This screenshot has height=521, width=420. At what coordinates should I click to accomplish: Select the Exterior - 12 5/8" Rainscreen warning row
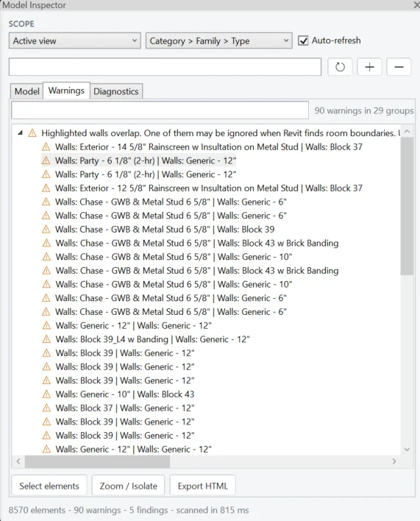coord(202,188)
